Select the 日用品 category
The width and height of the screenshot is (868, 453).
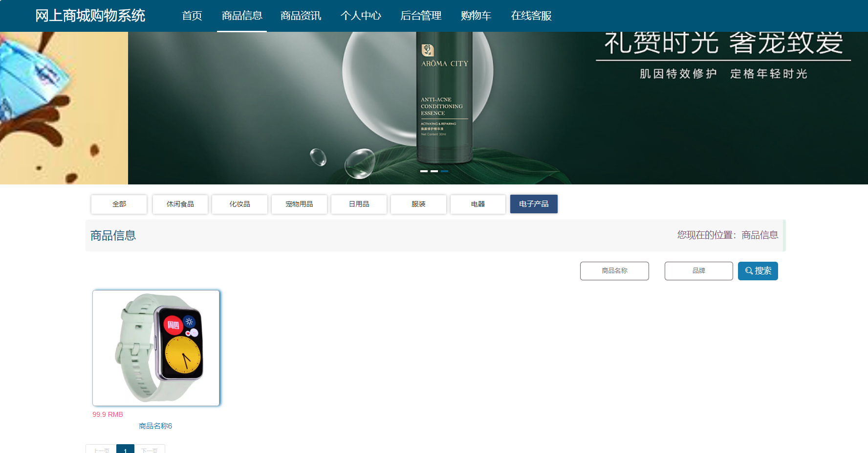coord(359,204)
